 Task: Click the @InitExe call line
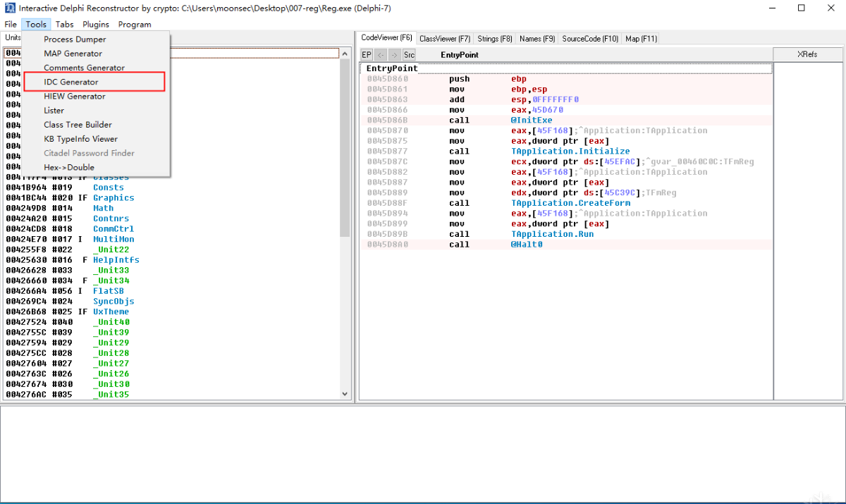tap(567, 120)
